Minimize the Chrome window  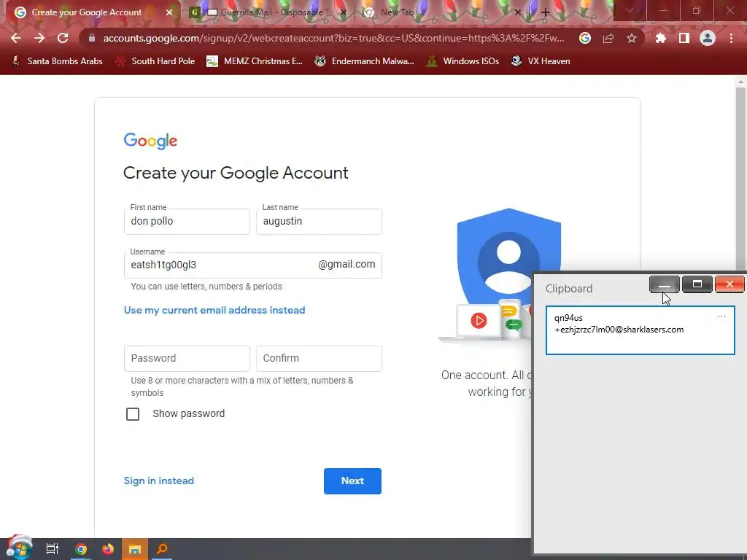pos(662,10)
